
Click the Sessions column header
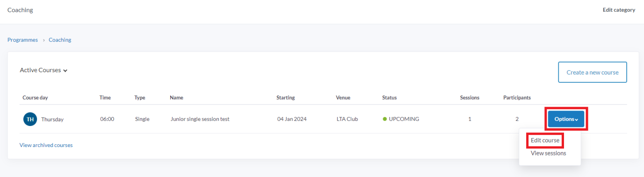coord(470,98)
